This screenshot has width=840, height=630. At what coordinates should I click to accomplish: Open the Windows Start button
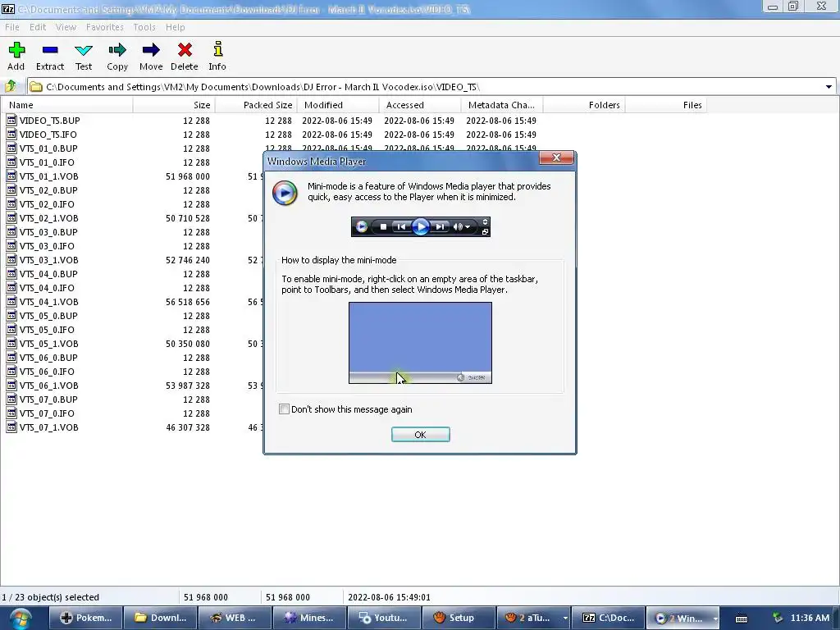[x=21, y=619]
